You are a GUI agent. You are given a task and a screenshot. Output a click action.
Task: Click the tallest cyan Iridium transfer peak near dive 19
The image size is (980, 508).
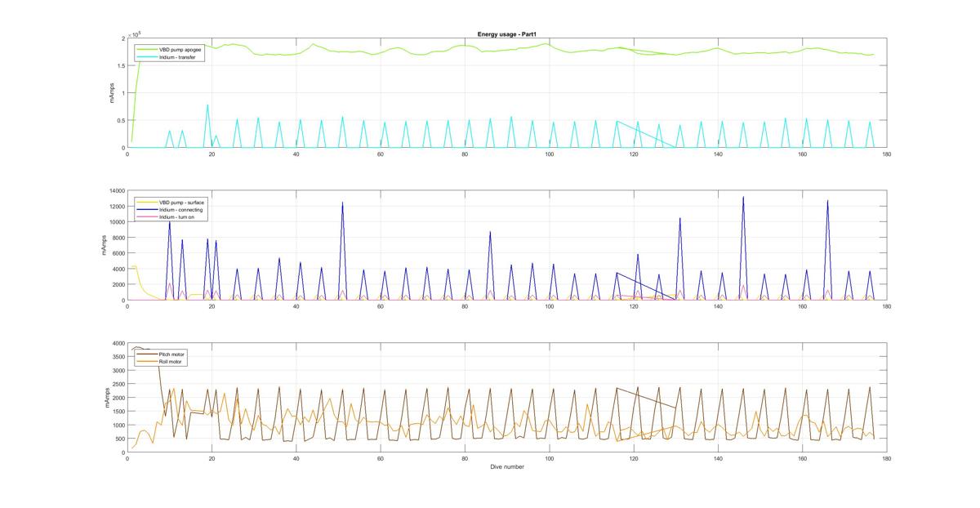tap(207, 105)
